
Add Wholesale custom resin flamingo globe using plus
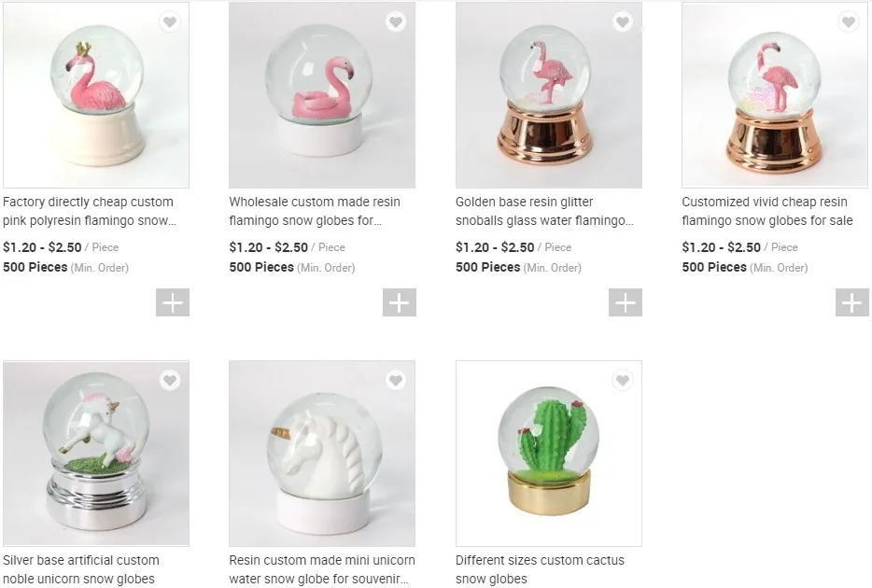[x=400, y=302]
